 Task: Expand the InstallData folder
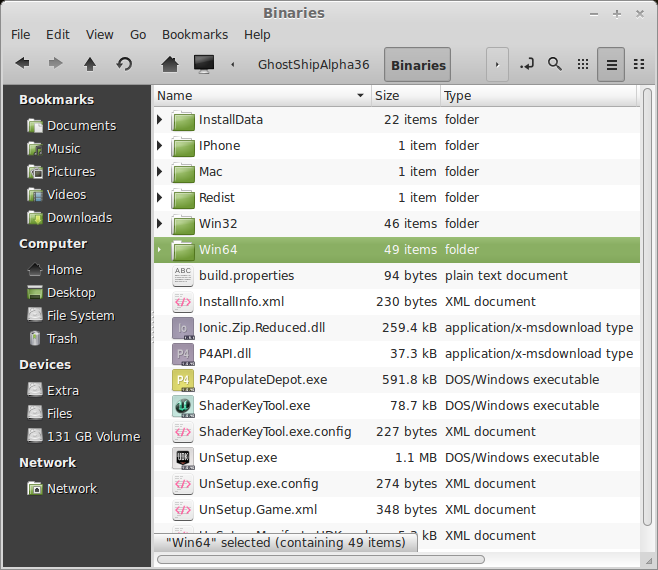click(x=159, y=120)
